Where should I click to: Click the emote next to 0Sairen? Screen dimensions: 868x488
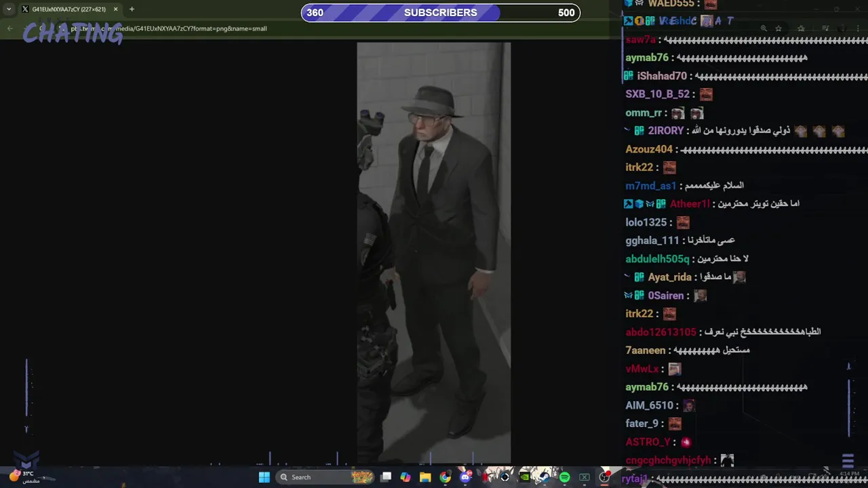point(700,296)
